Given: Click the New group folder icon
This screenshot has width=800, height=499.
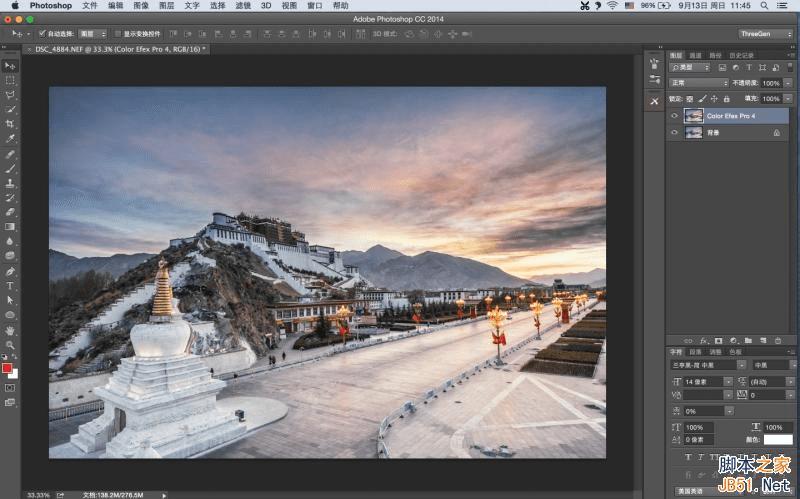Looking at the screenshot, I should click(x=748, y=340).
